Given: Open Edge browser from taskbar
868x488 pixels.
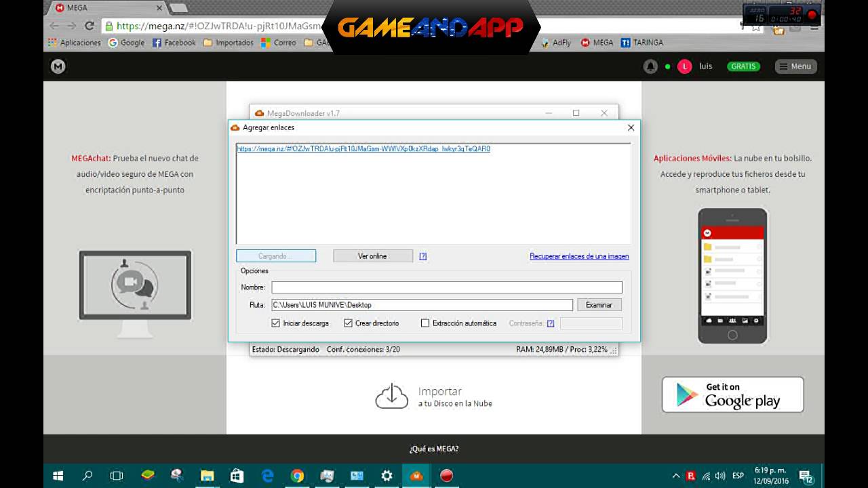Looking at the screenshot, I should tap(267, 476).
